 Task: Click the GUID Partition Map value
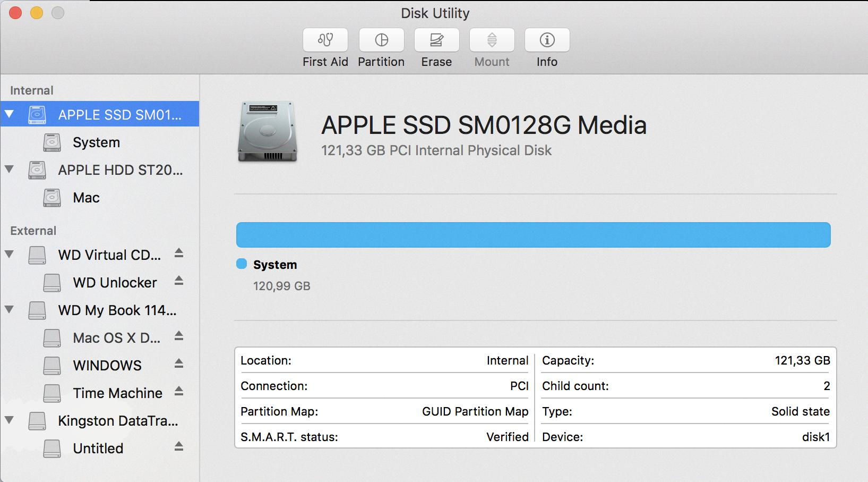pos(475,411)
